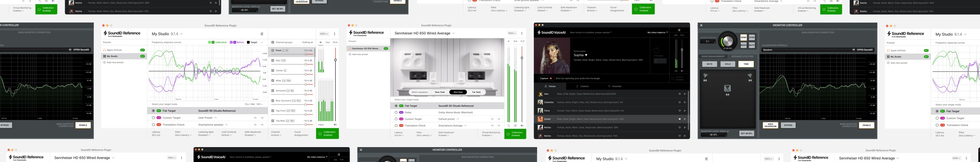Click the right arrow on the Smartphone Average row
Viewport: 980px width, 162px height.
click(498, 126)
